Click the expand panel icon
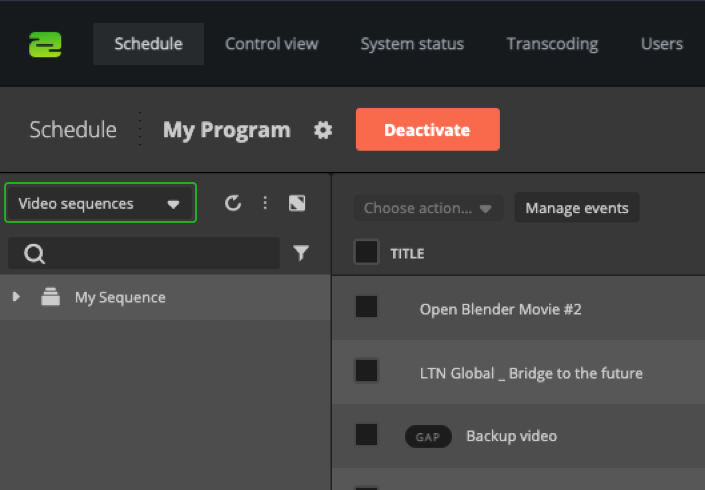Viewport: 705px width, 490px height. [x=297, y=203]
